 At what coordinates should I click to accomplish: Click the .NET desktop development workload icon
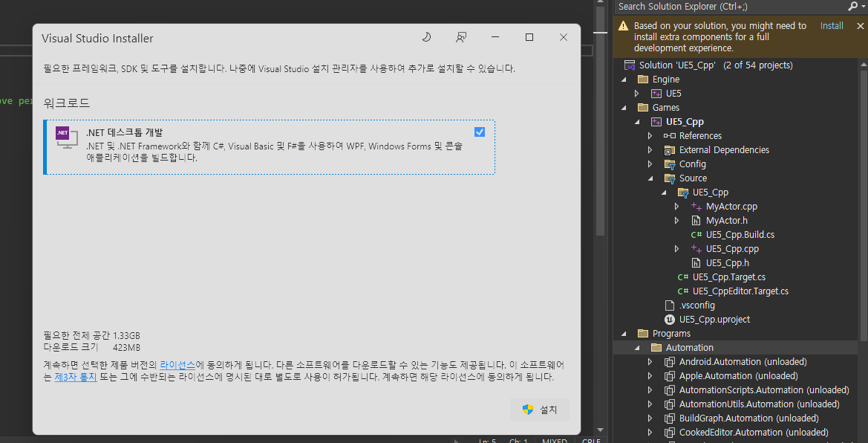click(65, 137)
